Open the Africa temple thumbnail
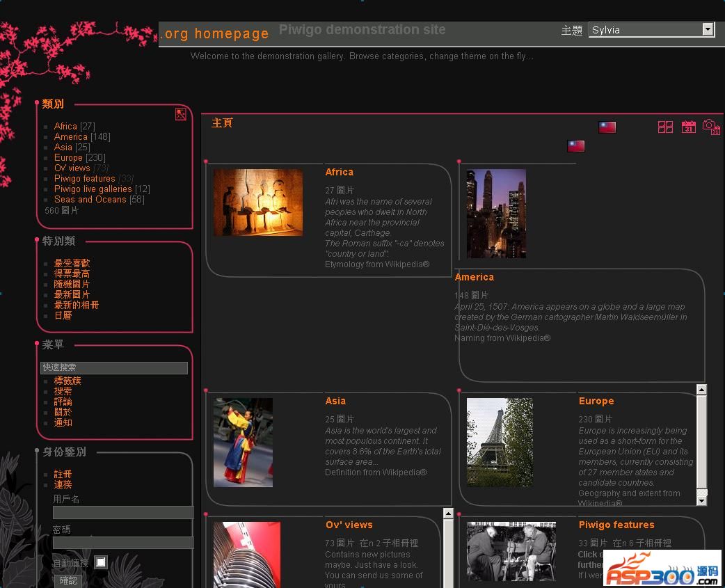This screenshot has width=725, height=588. click(258, 202)
